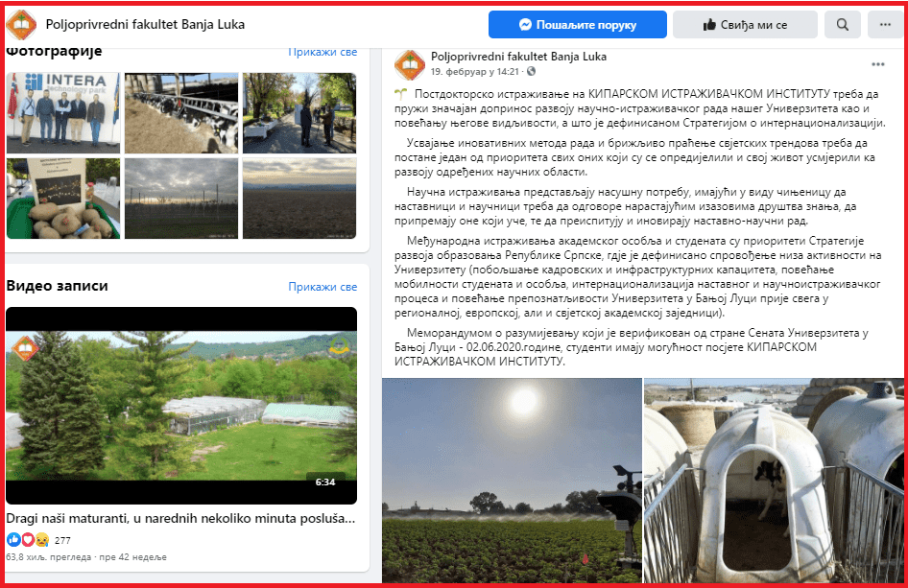Open the INTERA technology park photo
Image resolution: width=908 pixels, height=588 pixels.
click(x=63, y=113)
